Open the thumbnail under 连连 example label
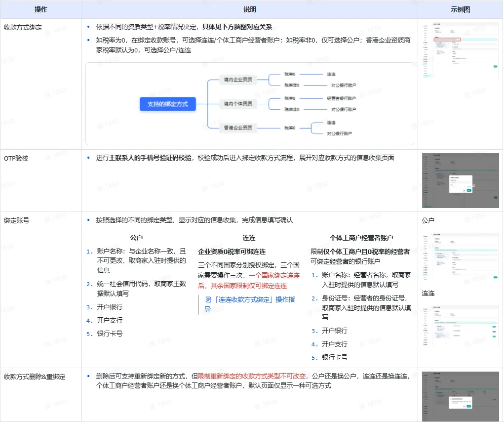This screenshot has height=422, width=504. (460, 326)
